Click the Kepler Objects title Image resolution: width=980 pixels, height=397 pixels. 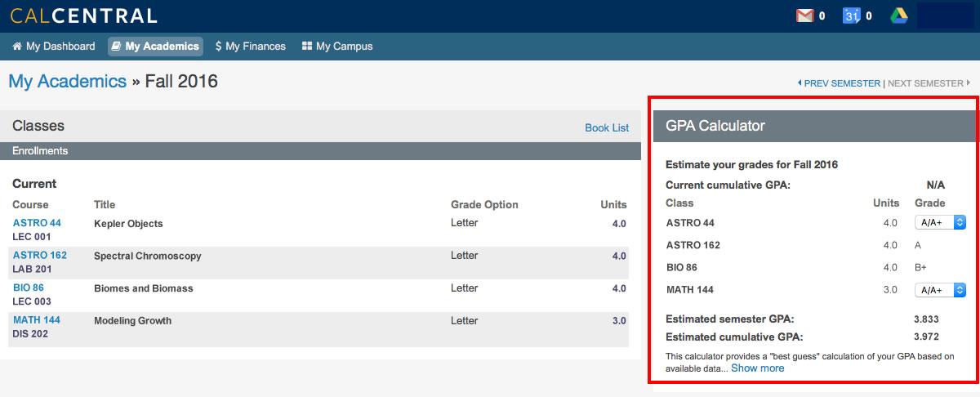coord(128,223)
